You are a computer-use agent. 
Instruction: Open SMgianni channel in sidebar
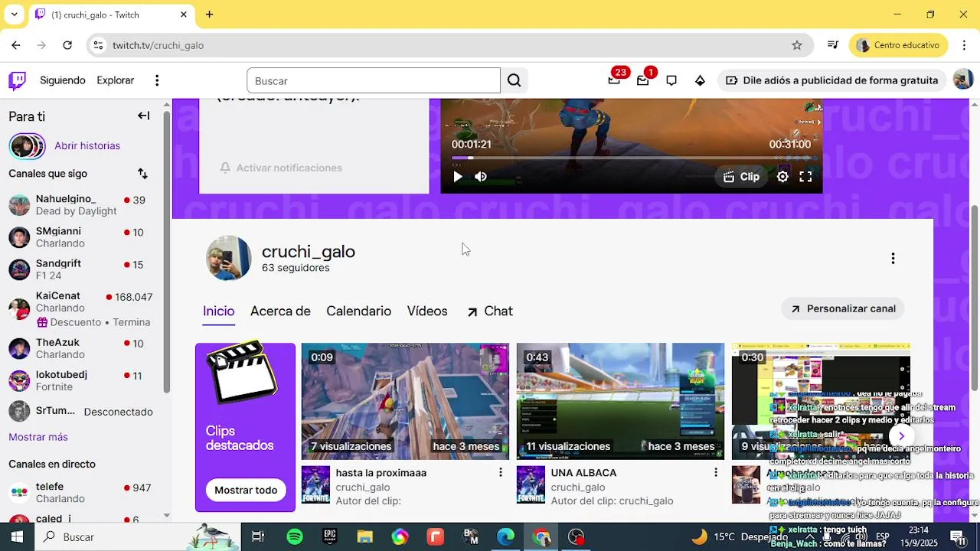coord(80,237)
